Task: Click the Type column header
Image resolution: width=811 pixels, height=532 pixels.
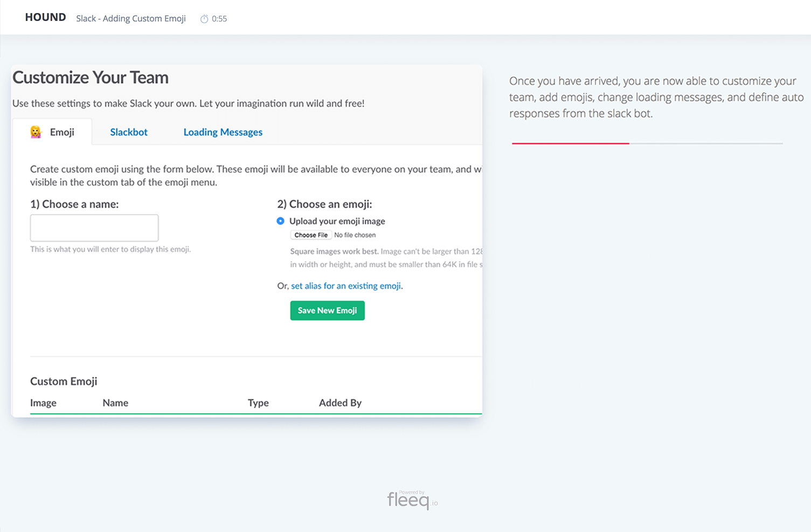Action: click(258, 403)
